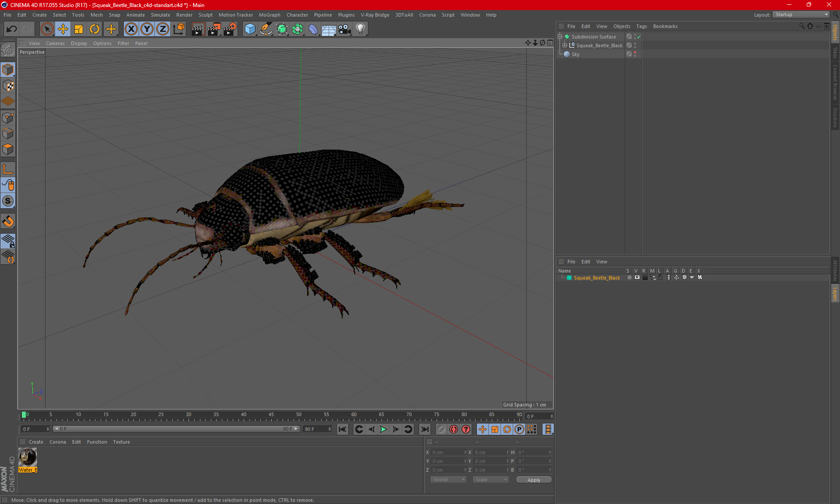Click the Deformer bend icon
Screen dimensions: 840x504
coord(313,29)
